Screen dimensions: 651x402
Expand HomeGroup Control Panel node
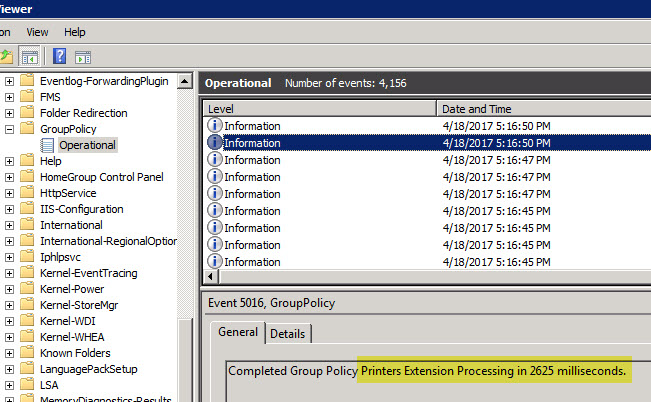click(9, 177)
